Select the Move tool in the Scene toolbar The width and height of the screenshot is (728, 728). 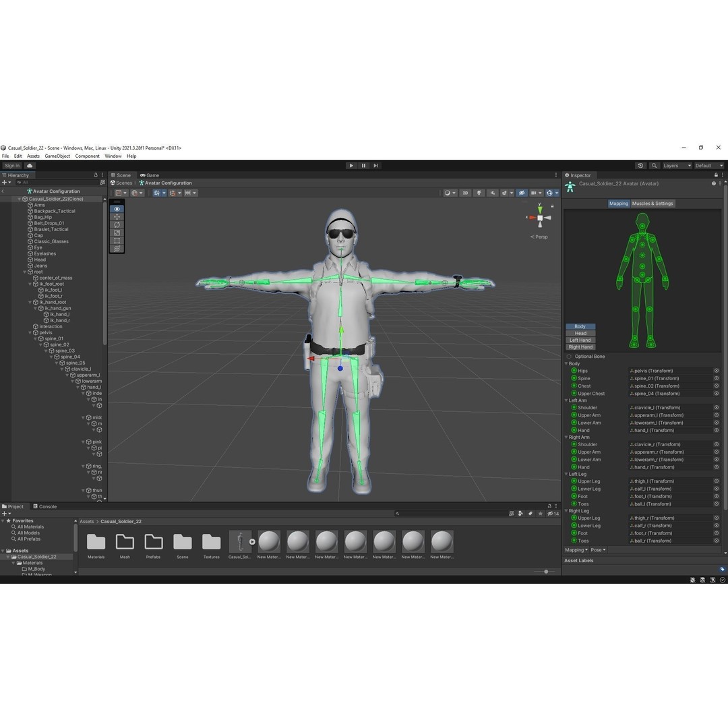[x=117, y=216]
